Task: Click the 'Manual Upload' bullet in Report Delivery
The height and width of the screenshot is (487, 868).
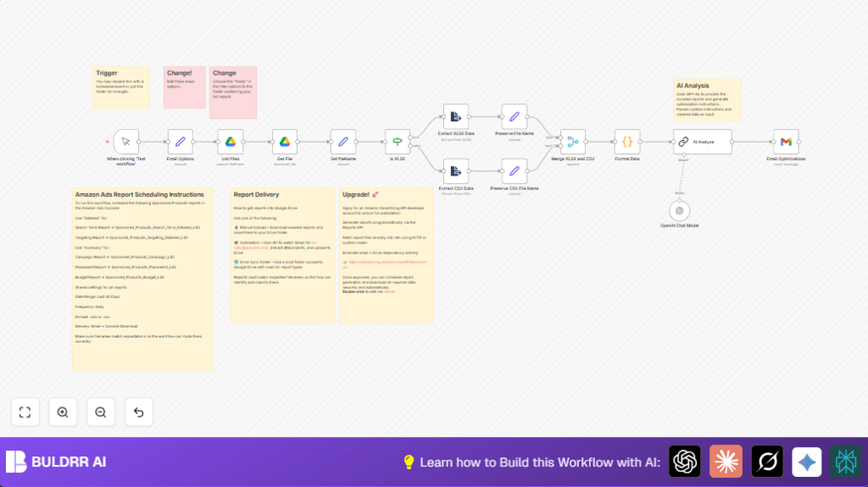Action: (278, 230)
